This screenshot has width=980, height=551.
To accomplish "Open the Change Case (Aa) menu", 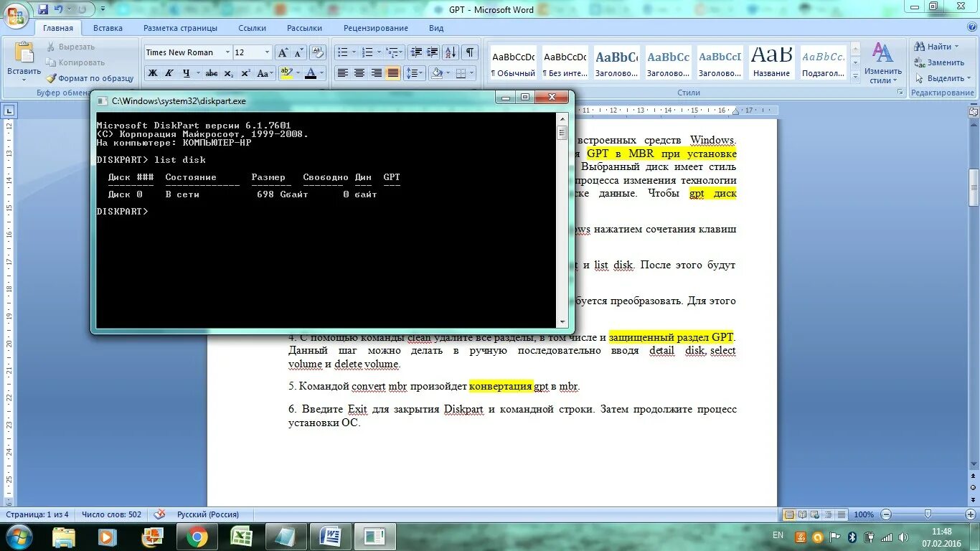I will click(265, 73).
